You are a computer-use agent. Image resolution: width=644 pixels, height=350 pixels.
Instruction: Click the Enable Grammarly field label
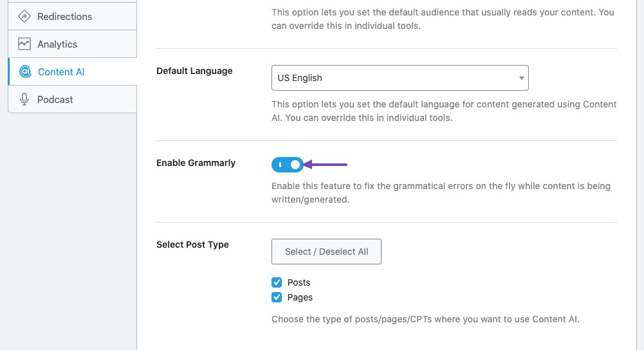click(196, 163)
